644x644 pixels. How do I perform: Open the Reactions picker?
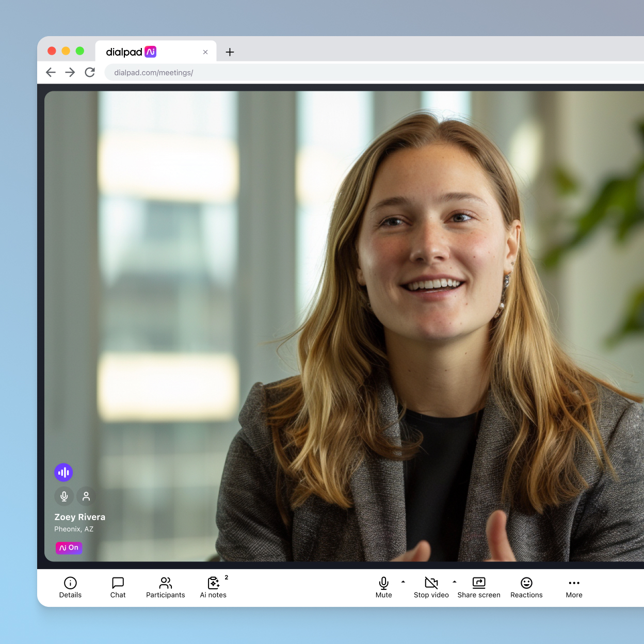click(x=526, y=587)
